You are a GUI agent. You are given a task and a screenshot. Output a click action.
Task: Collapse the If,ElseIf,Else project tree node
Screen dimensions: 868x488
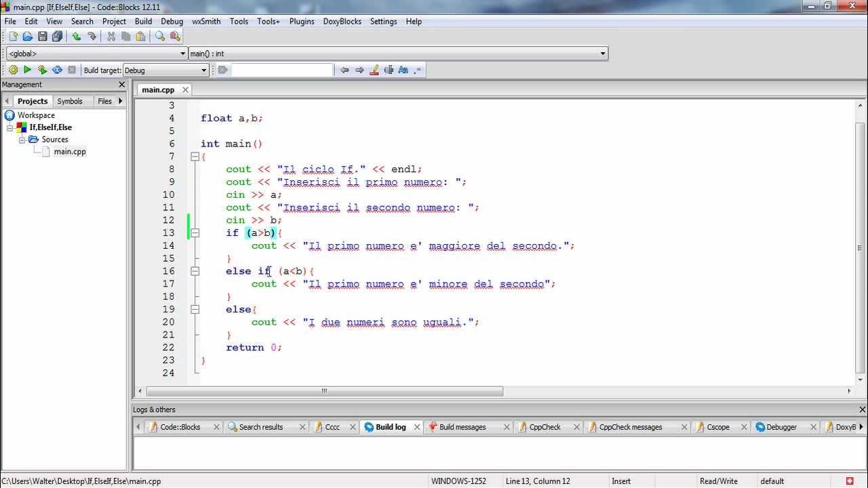10,127
